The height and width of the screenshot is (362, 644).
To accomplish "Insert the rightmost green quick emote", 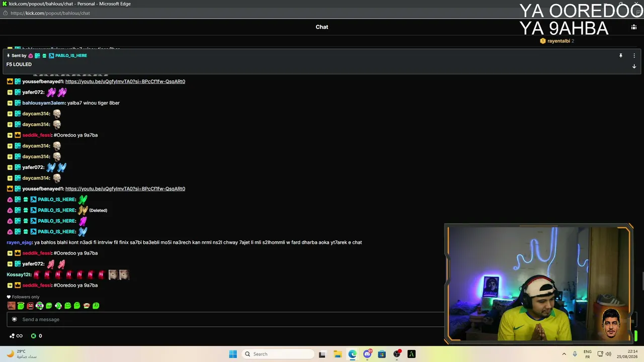I will click(x=96, y=306).
